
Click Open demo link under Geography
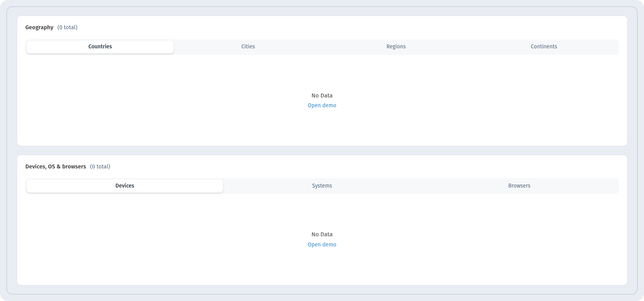tap(322, 106)
